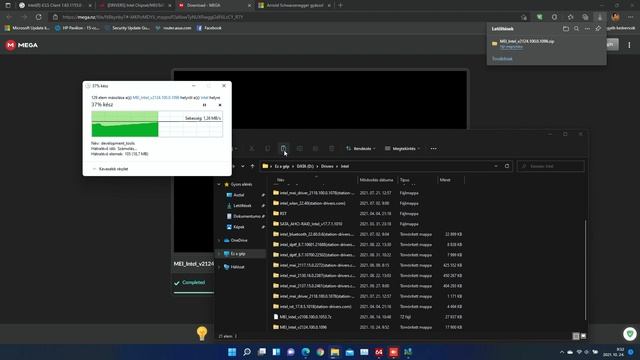The image size is (640, 360).
Task: Open the Megtekintés view dropdown
Action: 402,149
